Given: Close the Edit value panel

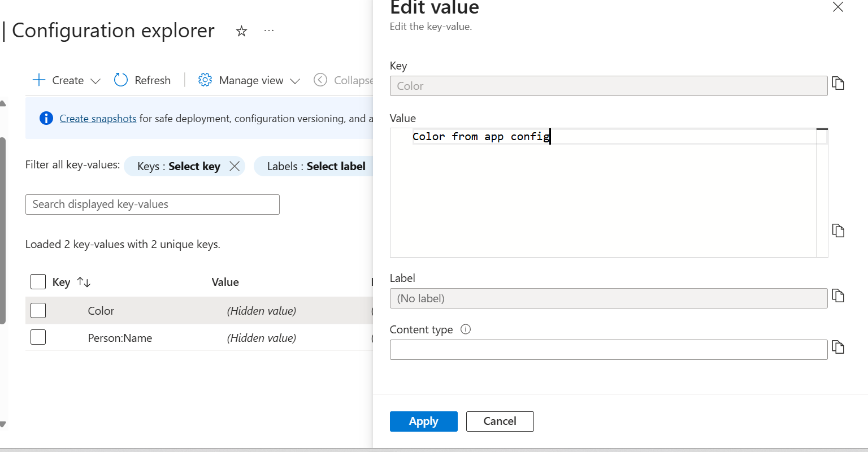Looking at the screenshot, I should pos(838,7).
